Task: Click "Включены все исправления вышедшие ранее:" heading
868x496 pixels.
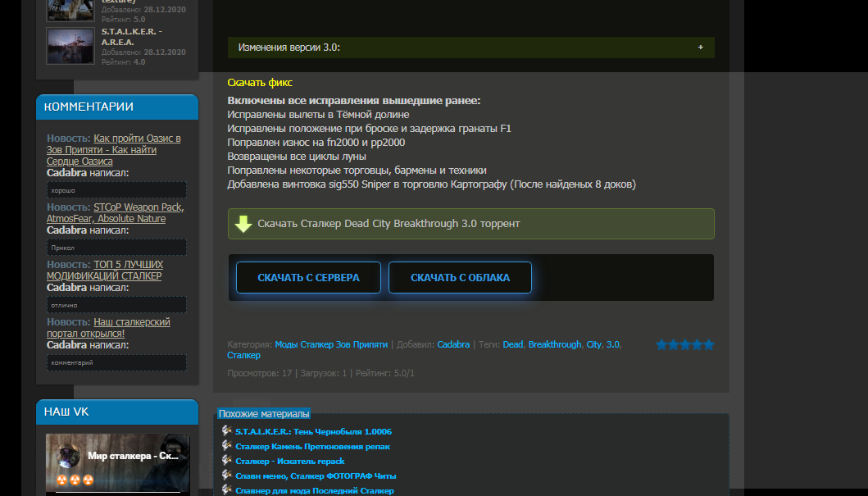Action: (354, 101)
